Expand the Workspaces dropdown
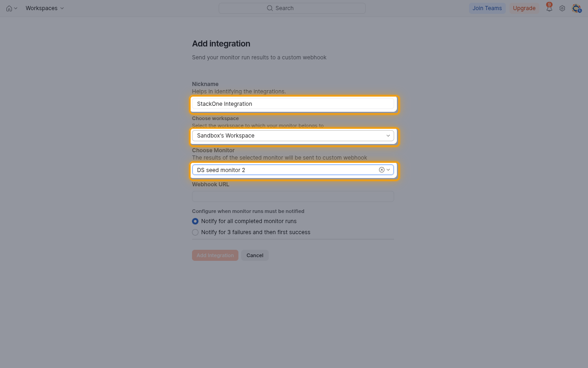 [45, 8]
